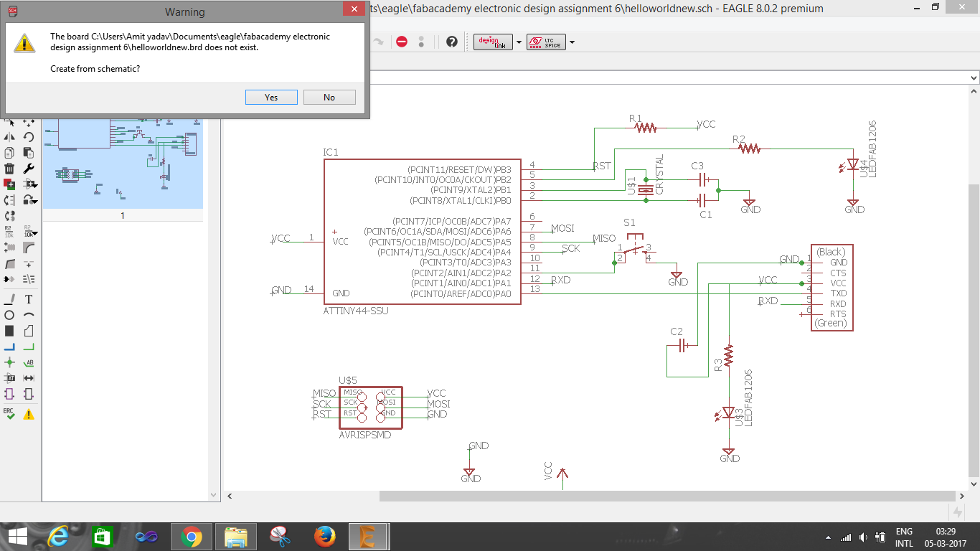Click the C2 capacitor label

(x=677, y=331)
